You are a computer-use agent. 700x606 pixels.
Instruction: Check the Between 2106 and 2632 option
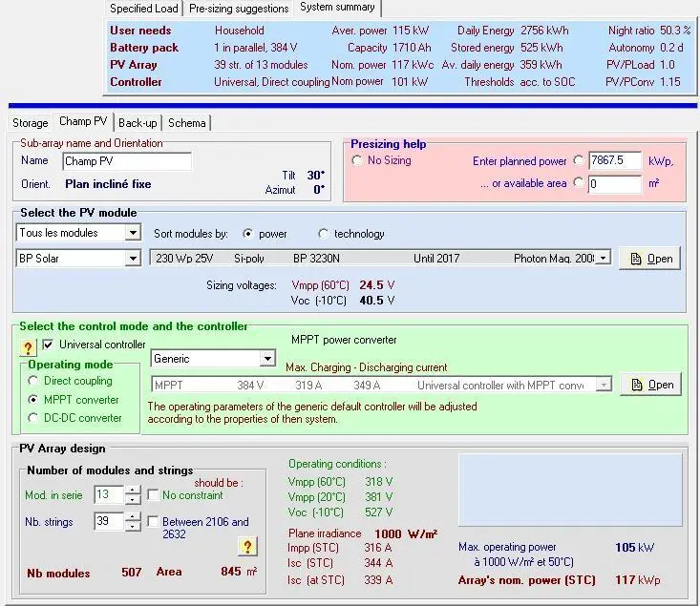pos(153,522)
